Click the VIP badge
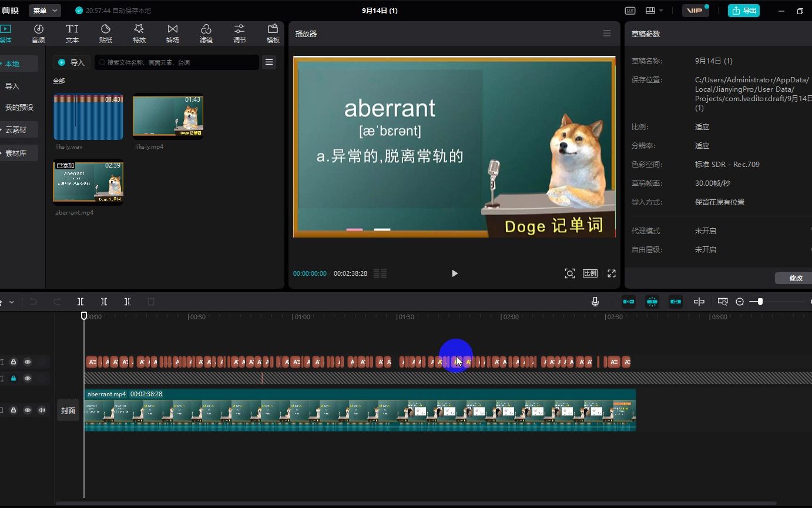The image size is (812, 508). [696, 11]
